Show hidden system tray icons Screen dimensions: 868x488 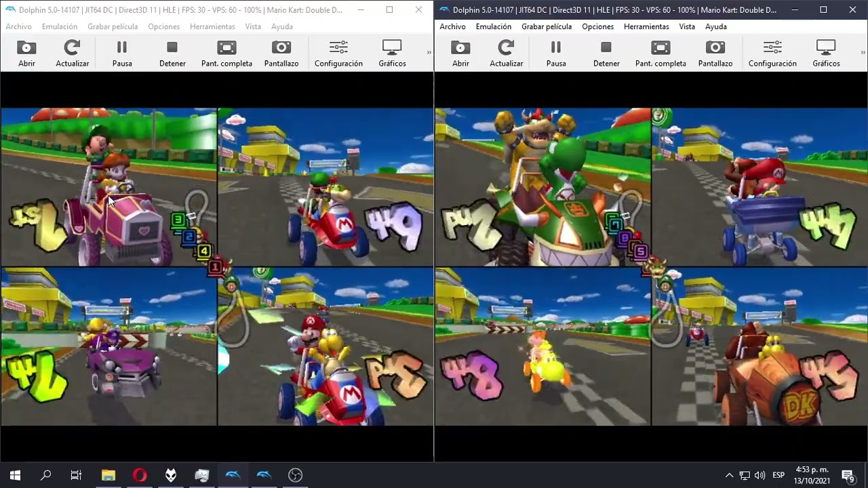tap(729, 475)
